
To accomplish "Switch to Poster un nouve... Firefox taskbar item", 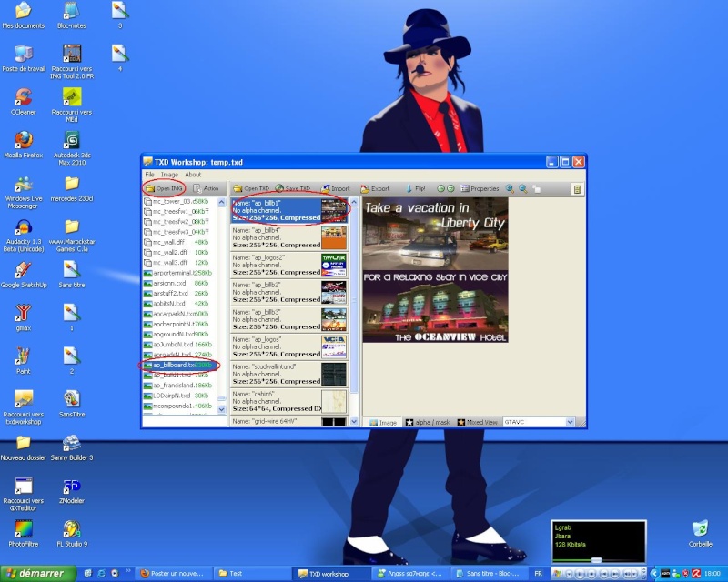I will pos(175,574).
